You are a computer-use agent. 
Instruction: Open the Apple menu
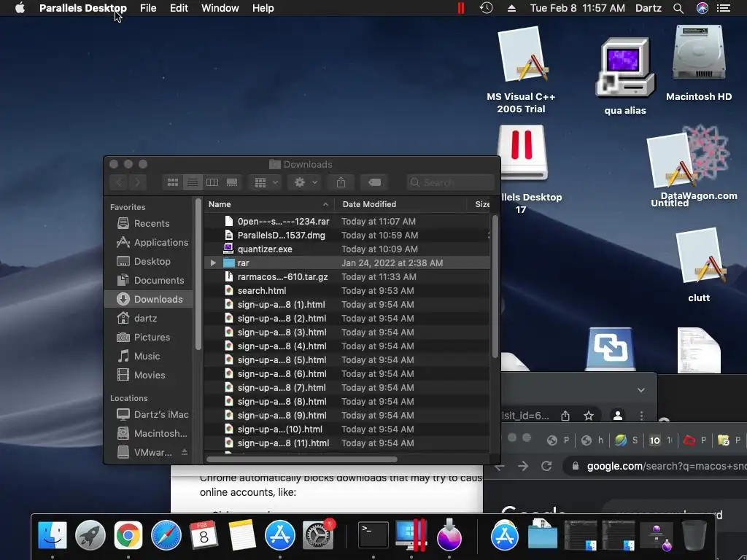(x=20, y=8)
